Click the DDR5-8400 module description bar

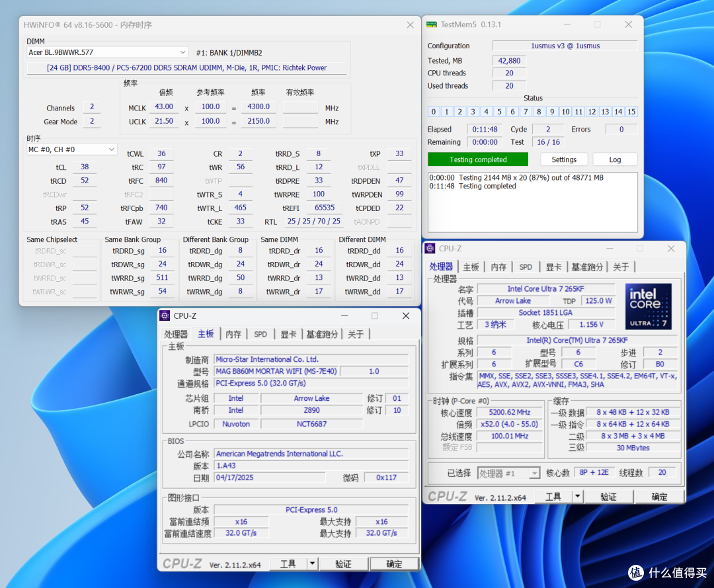tap(186, 68)
